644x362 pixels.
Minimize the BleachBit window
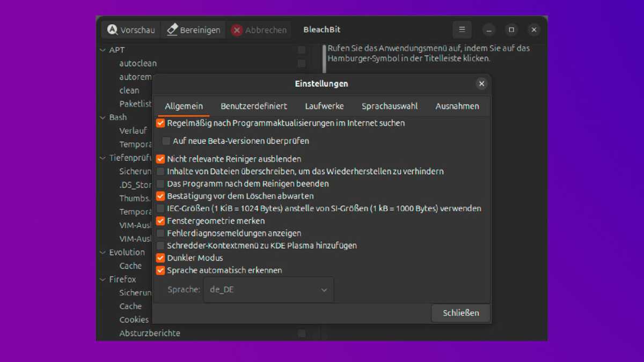tap(488, 30)
